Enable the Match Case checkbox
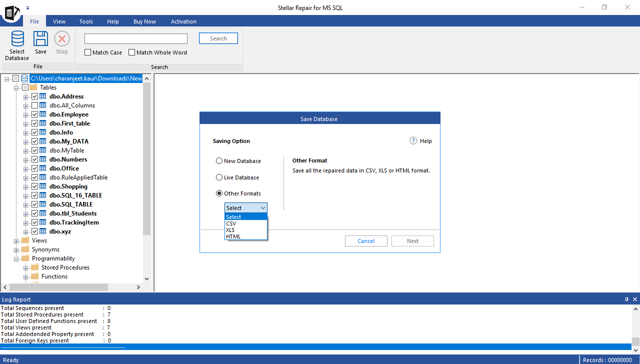The width and height of the screenshot is (640, 364). [x=88, y=52]
